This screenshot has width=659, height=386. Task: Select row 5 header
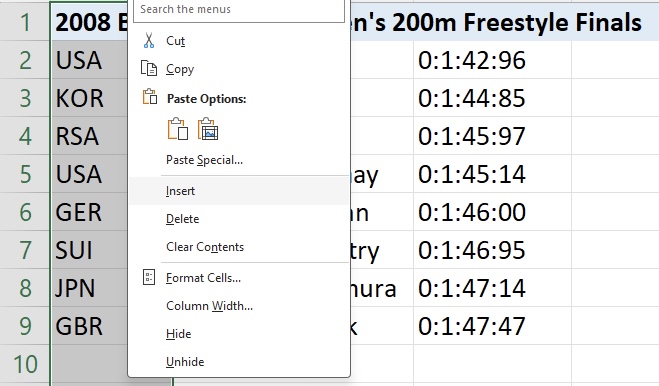pyautogui.click(x=24, y=174)
